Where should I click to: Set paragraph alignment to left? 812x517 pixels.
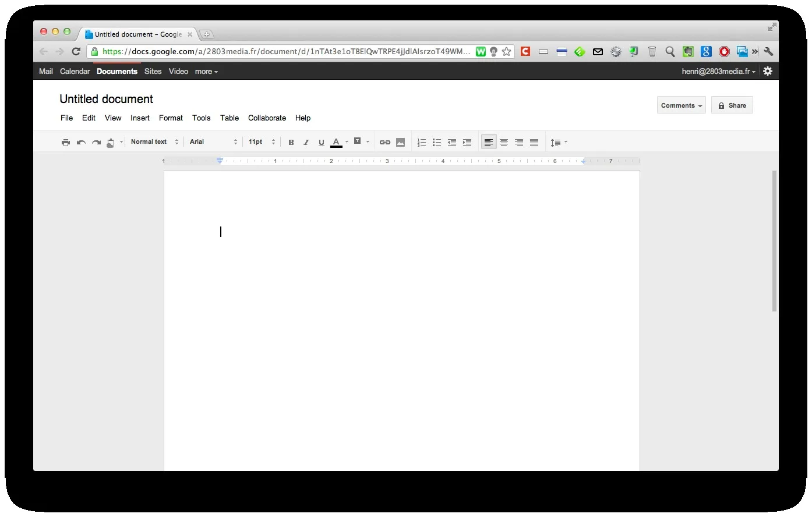(x=489, y=143)
